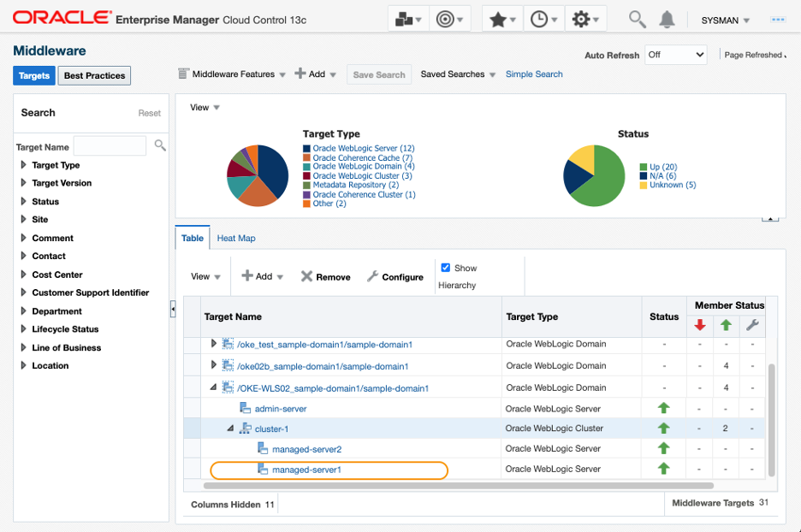Screen dimensions: 801x532
Task: Click the Target Name search magnifier
Action: [160, 145]
